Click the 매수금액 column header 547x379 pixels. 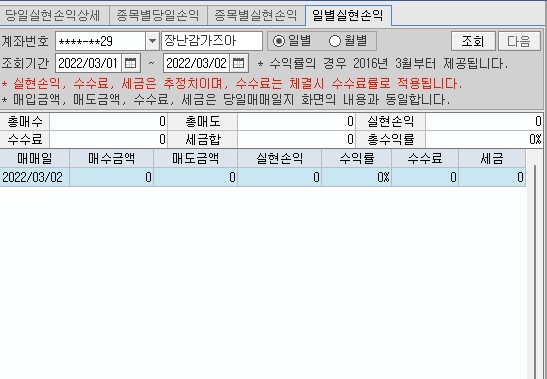pyautogui.click(x=112, y=159)
